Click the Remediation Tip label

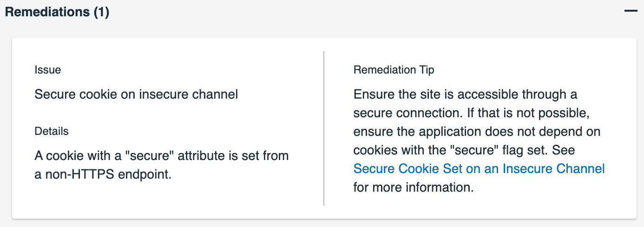(394, 70)
